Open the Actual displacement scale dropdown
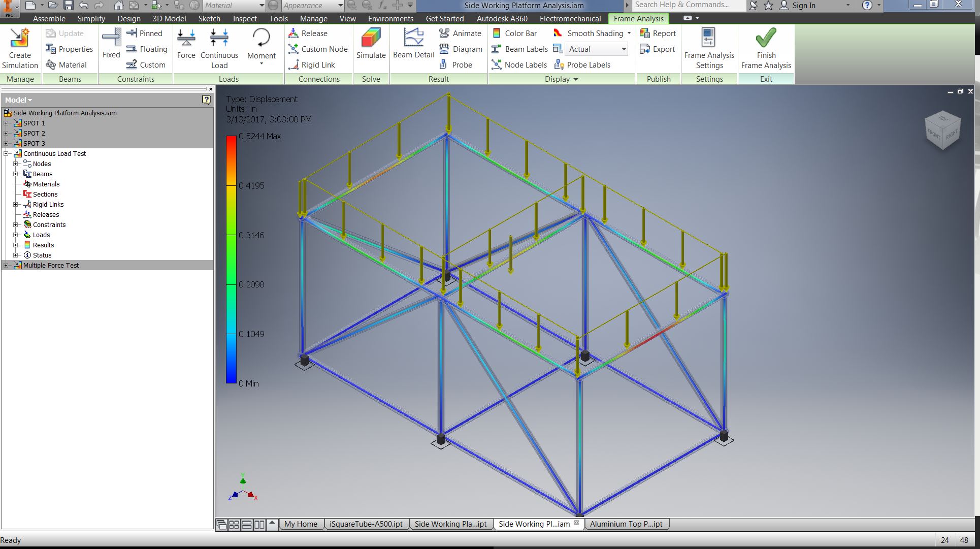Viewport: 980px width, 549px height. point(624,49)
